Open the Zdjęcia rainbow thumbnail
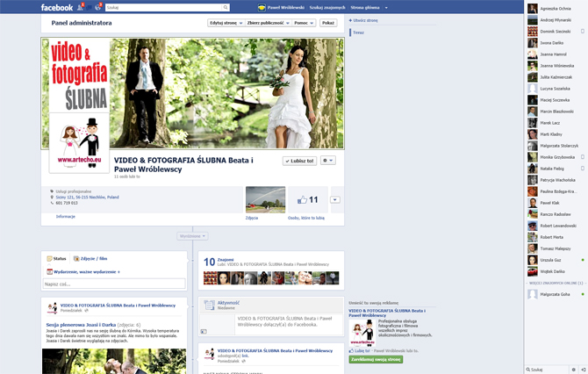This screenshot has height=374, width=588. click(x=266, y=199)
